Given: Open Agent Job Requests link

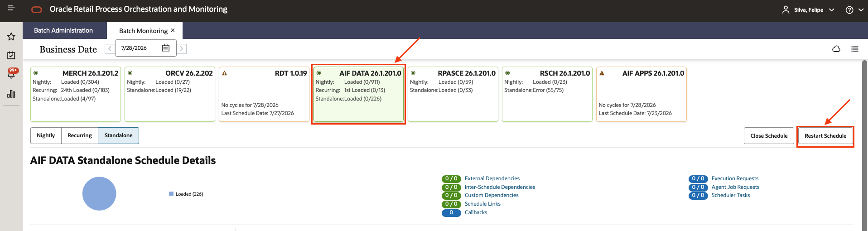Looking at the screenshot, I should point(735,187).
